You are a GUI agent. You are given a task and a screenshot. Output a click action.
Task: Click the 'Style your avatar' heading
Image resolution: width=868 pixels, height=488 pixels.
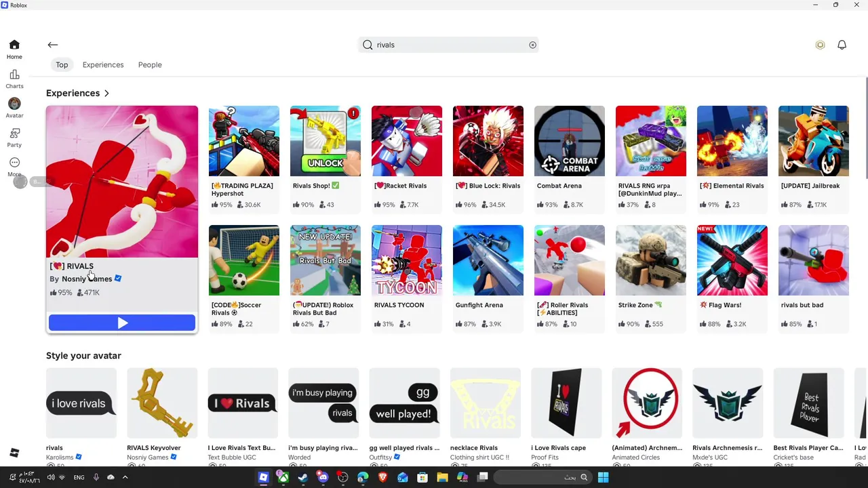83,355
